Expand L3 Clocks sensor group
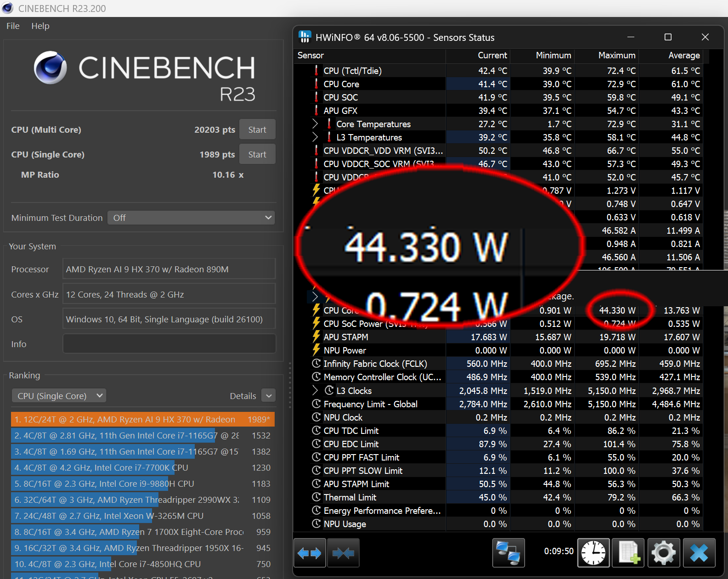Viewport: 728px width, 579px height. tap(315, 390)
